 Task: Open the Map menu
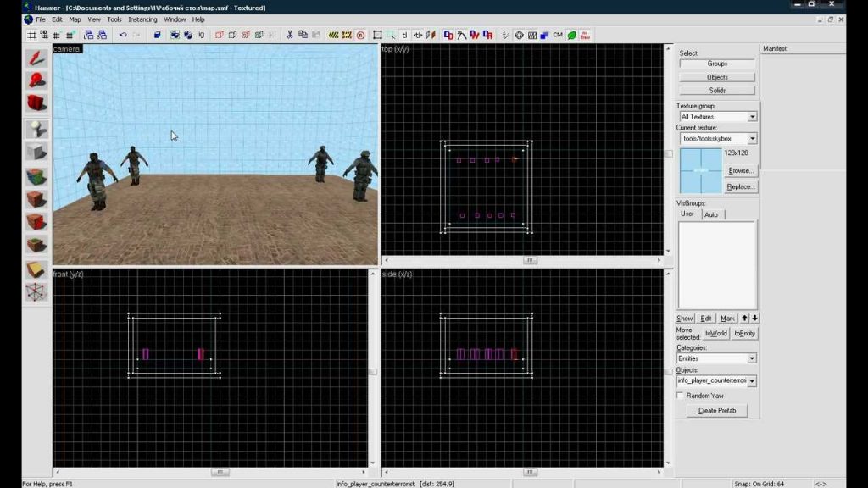(x=75, y=19)
